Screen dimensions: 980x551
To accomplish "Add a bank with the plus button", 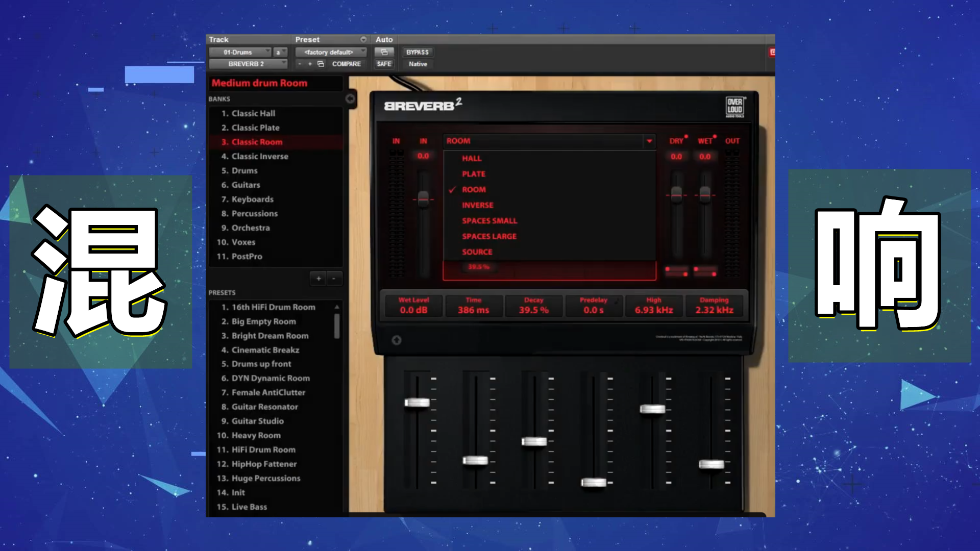I will point(318,279).
